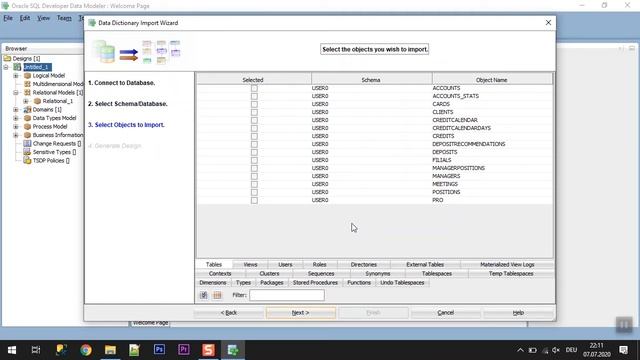Check the DEPOSITS table checkbox
The image size is (640, 360).
coord(254,152)
